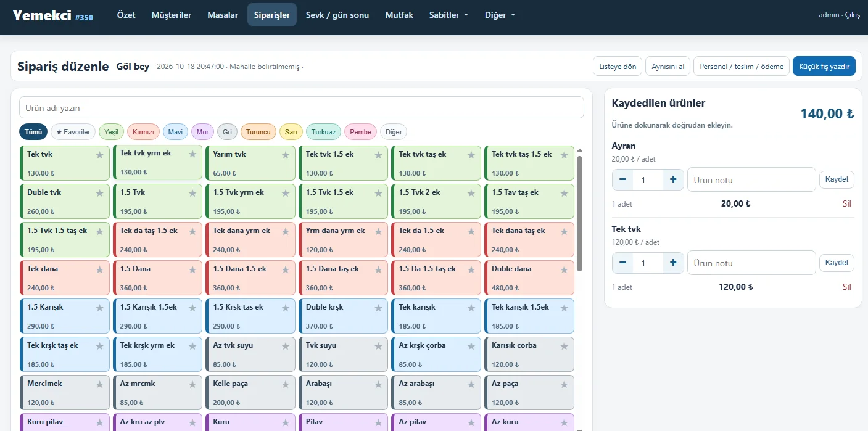Go to the Masalar page
The width and height of the screenshot is (868, 431).
pyautogui.click(x=223, y=15)
